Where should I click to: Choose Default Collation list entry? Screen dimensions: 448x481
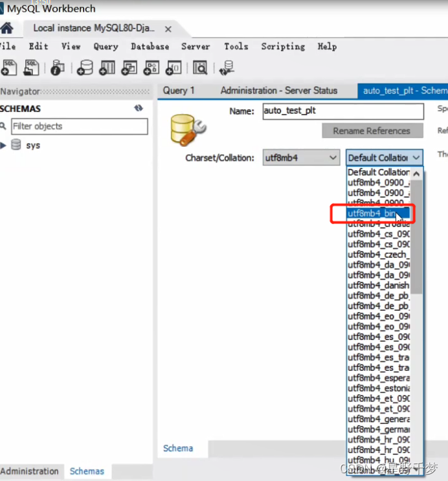coord(378,172)
